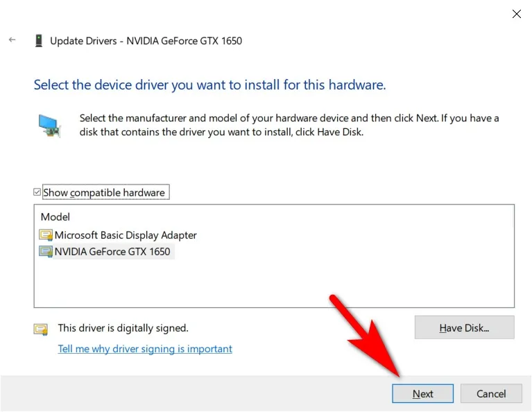Image resolution: width=532 pixels, height=412 pixels.
Task: Click the Microsoft Basic Display Adapter icon
Action: tap(46, 235)
